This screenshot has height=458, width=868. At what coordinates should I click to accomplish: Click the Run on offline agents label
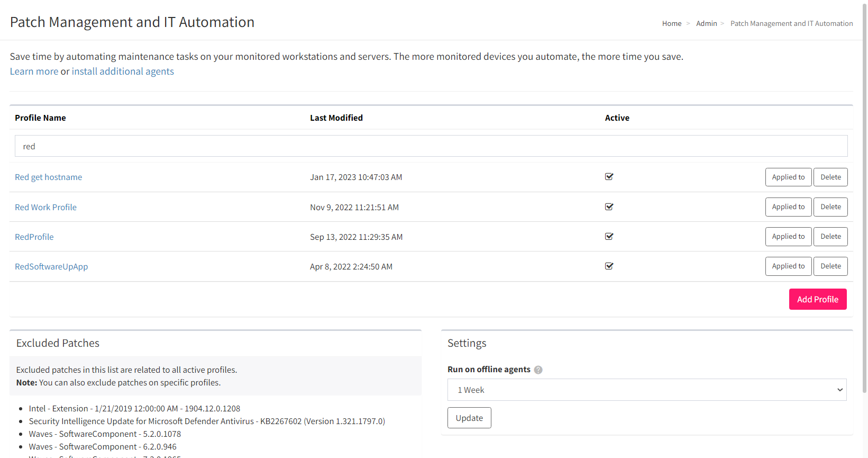click(489, 369)
